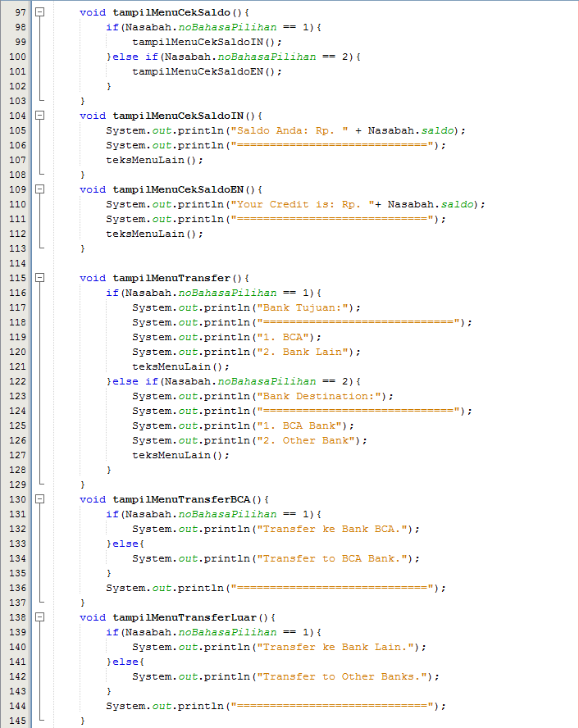
Task: Click the string "1. BCA" on line 119
Action: pyautogui.click(x=283, y=337)
